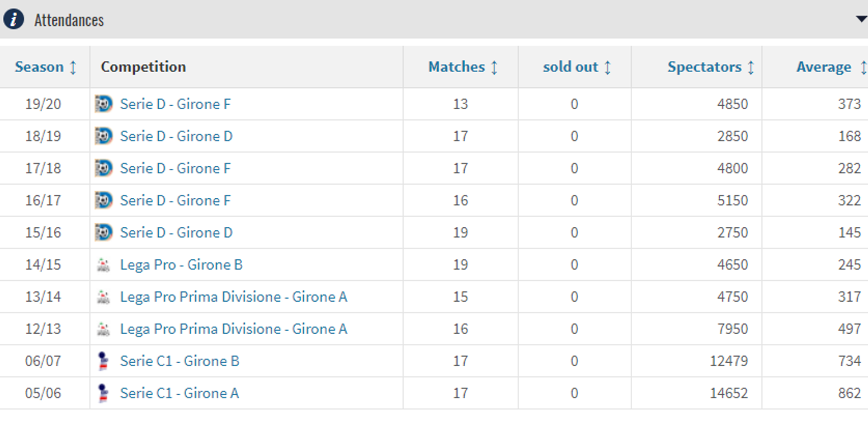The width and height of the screenshot is (868, 430).
Task: Click the info icon beside Attendances
Action: coord(14,19)
